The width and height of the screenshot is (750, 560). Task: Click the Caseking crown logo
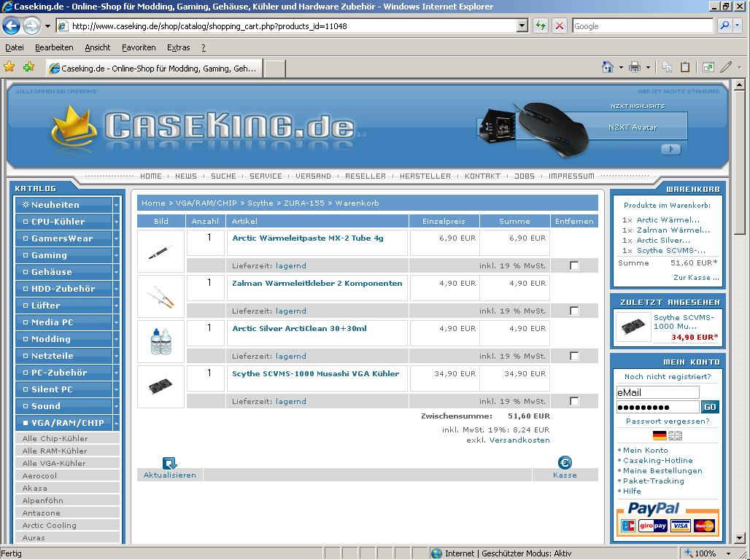coord(73,126)
